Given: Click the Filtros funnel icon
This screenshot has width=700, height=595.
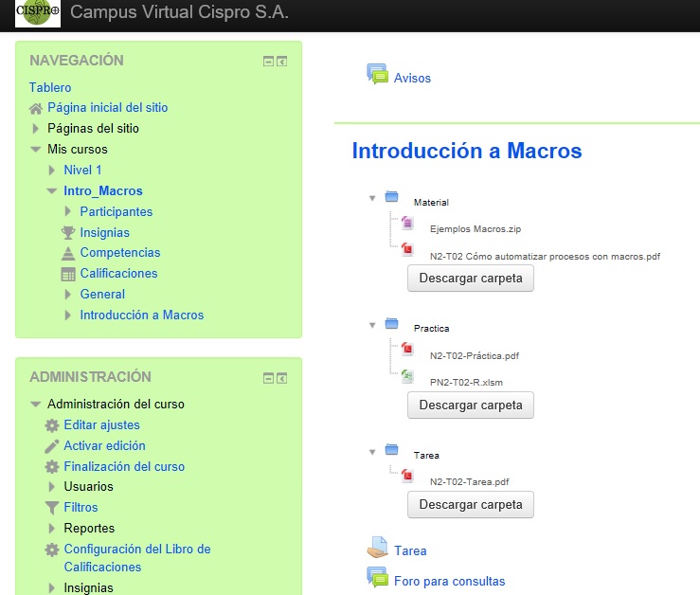Looking at the screenshot, I should (52, 508).
